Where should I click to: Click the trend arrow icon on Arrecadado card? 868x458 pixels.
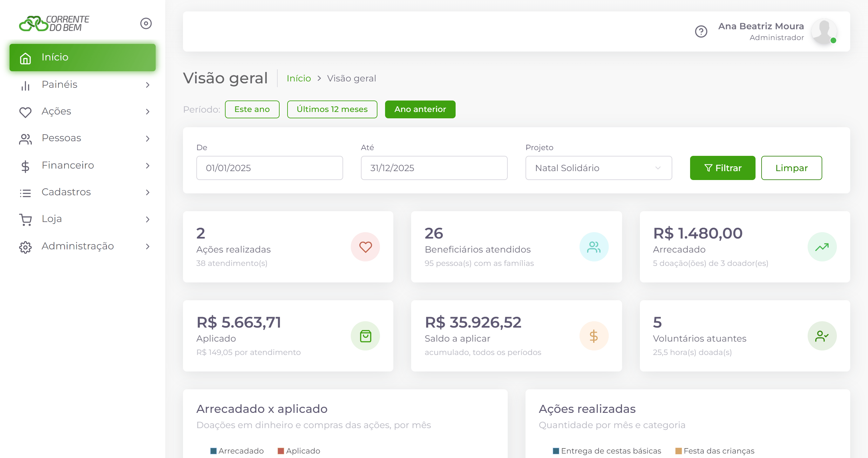tap(822, 247)
